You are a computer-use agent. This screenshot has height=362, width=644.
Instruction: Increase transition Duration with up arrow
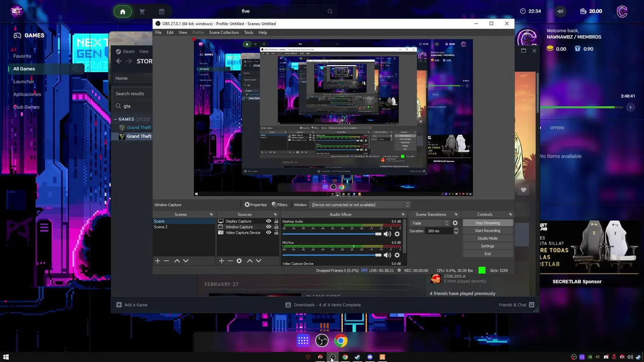point(456,229)
